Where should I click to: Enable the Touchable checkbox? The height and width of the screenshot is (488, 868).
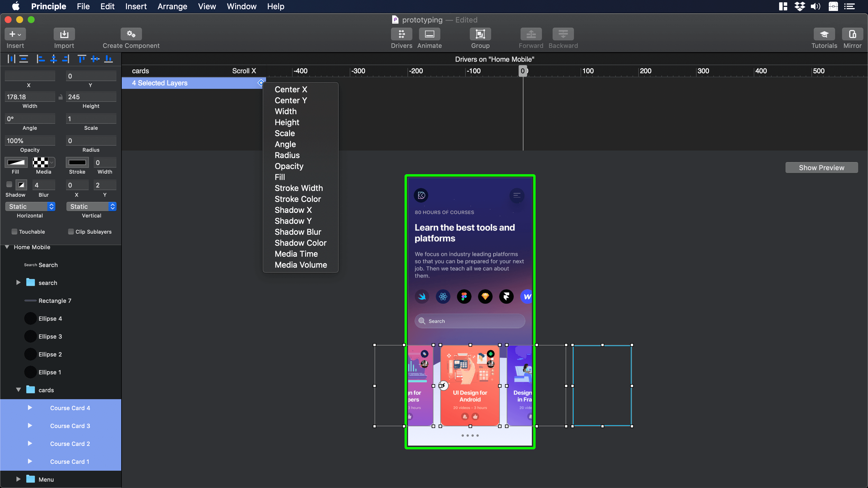tap(14, 232)
